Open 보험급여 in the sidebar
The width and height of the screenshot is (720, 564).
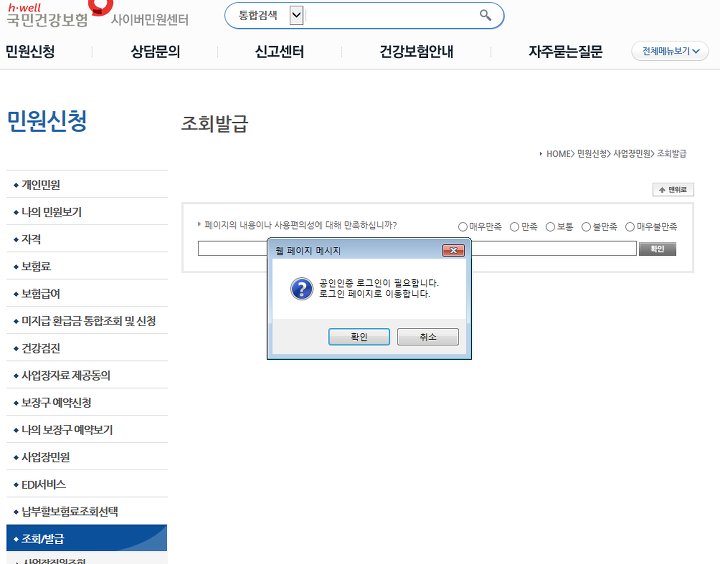click(87, 293)
